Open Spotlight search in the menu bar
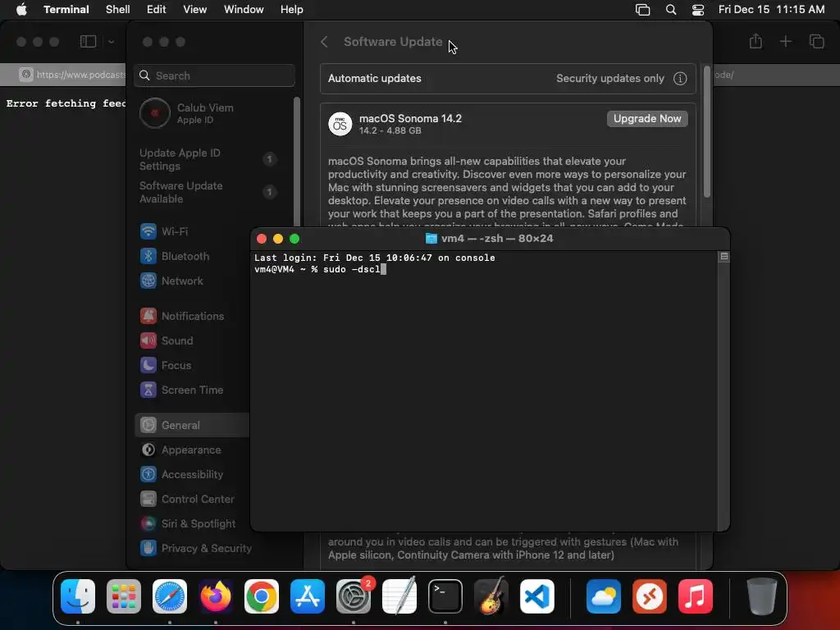The height and width of the screenshot is (630, 840). 671,10
